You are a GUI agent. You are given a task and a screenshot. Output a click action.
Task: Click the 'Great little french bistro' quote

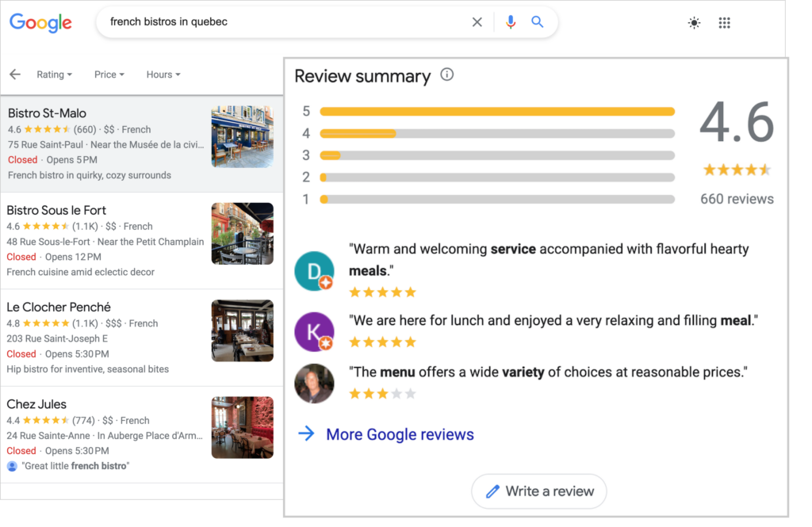click(75, 466)
